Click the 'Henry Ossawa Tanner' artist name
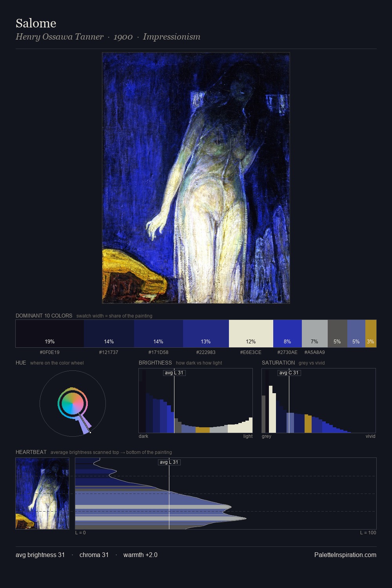Screen dimensions: 392x588 click(60, 37)
